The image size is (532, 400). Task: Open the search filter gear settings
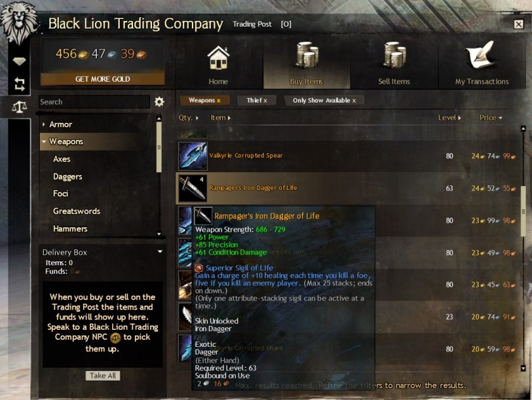(159, 102)
